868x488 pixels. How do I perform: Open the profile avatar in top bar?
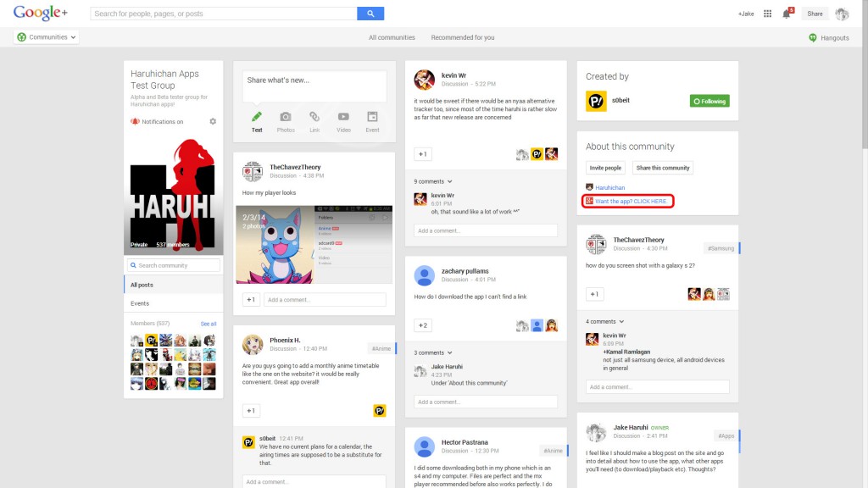click(x=842, y=14)
